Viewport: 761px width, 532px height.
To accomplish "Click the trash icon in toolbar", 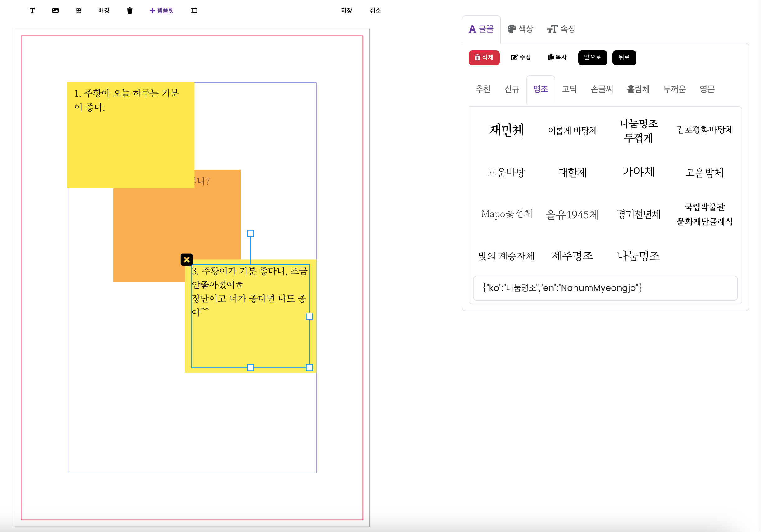I will point(130,11).
